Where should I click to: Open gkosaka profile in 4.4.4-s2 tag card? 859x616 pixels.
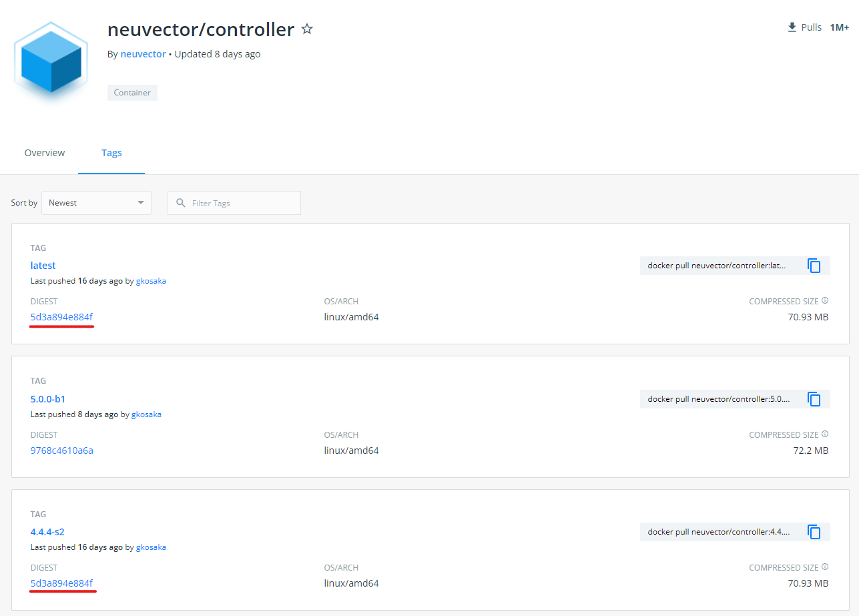click(x=151, y=547)
